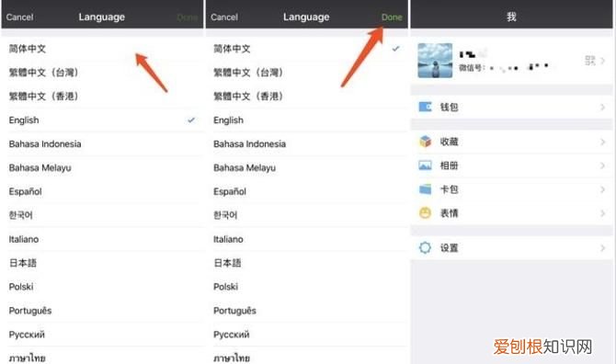Expand the 相册 row chevron
The width and height of the screenshot is (616, 364).
point(602,165)
